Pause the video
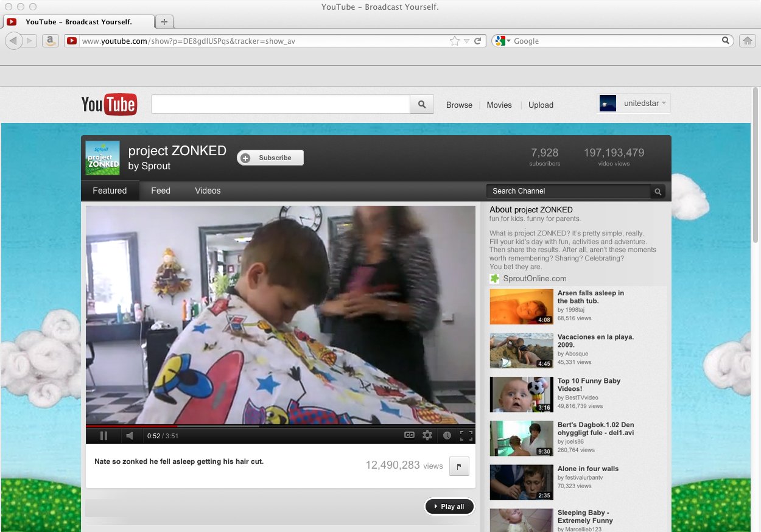 click(103, 435)
